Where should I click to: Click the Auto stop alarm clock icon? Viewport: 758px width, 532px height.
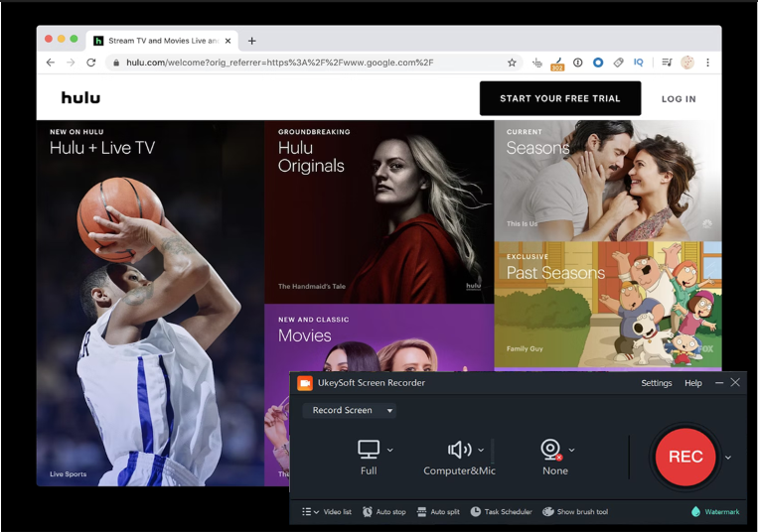click(368, 512)
